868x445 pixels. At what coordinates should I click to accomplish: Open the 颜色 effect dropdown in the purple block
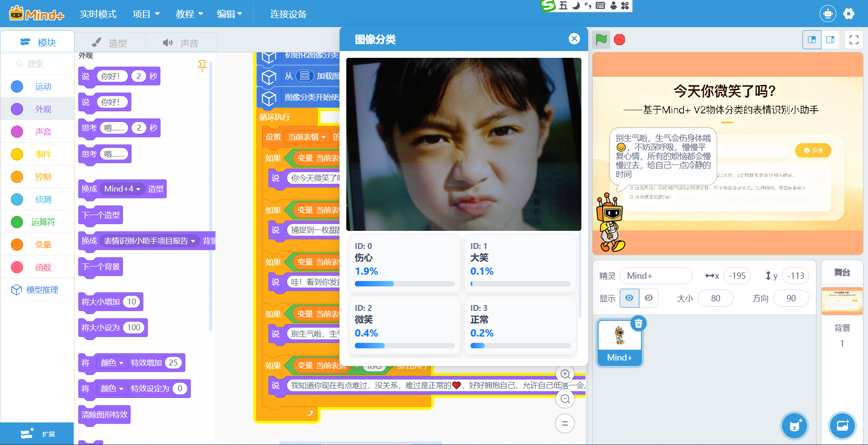(112, 362)
